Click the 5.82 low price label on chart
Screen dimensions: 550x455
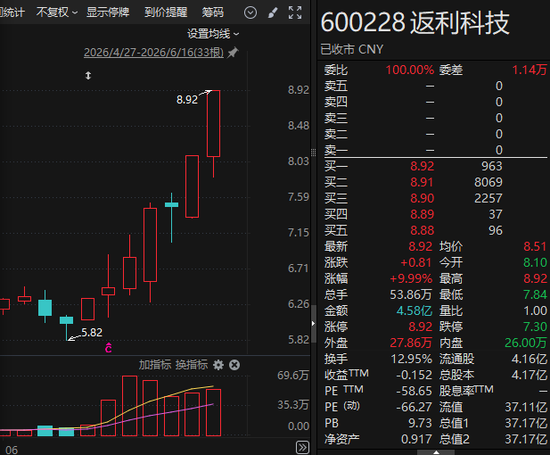(92, 332)
